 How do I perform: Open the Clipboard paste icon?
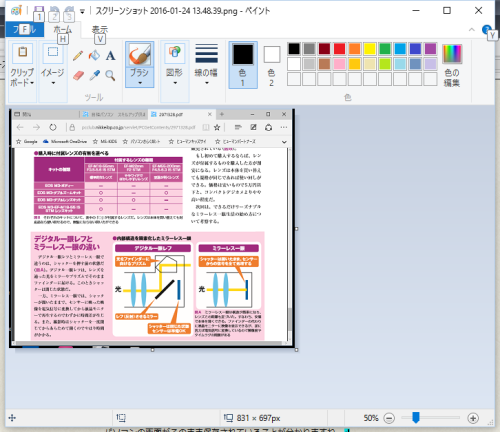(x=22, y=53)
